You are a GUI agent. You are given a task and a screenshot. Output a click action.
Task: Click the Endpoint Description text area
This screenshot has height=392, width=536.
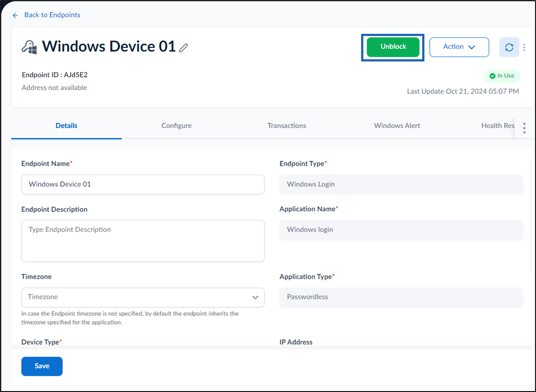pos(143,241)
